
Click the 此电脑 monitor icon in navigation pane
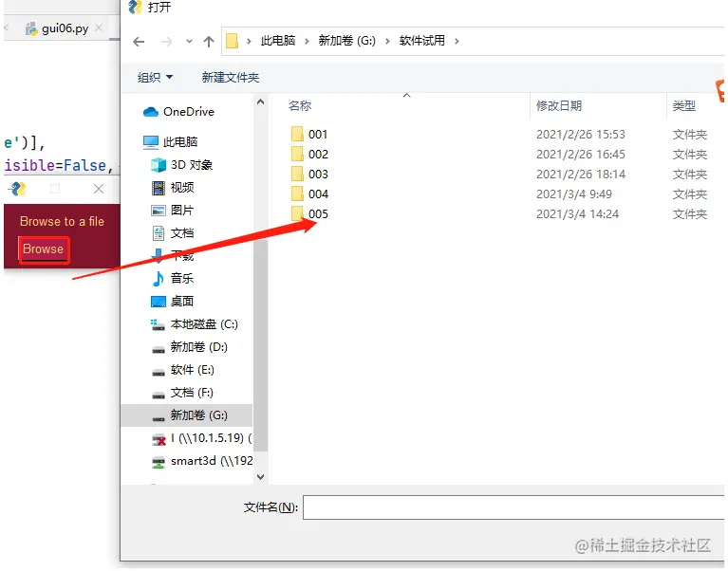151,142
